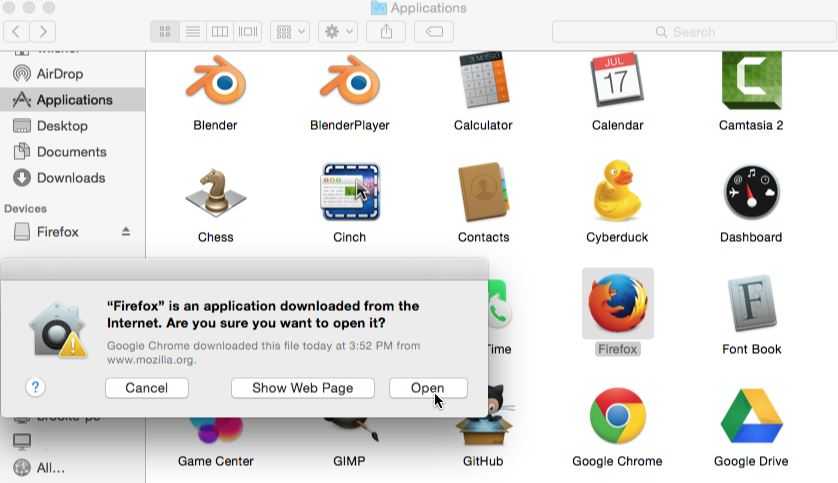Select the Google Chrome app icon
Image resolution: width=838 pixels, height=483 pixels.
point(618,416)
